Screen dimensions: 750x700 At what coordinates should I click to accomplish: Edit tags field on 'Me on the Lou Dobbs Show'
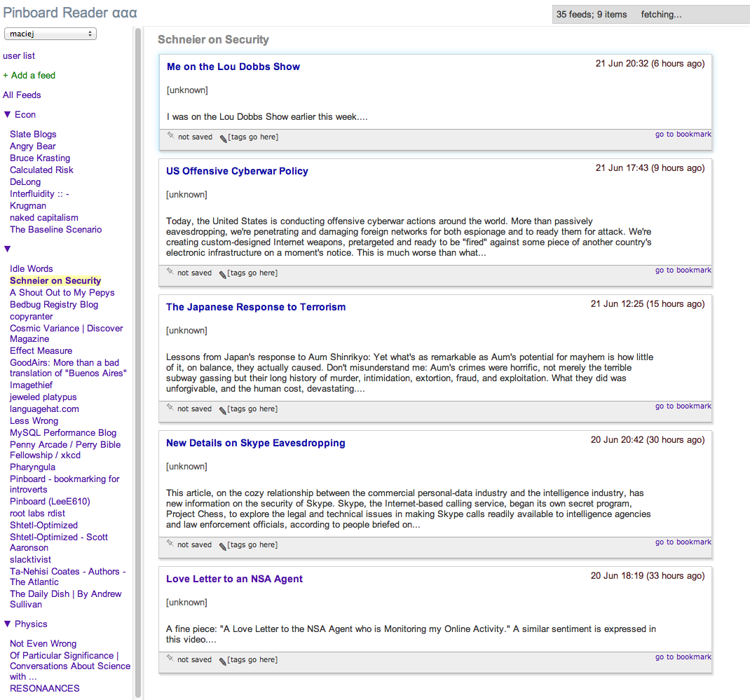point(253,137)
